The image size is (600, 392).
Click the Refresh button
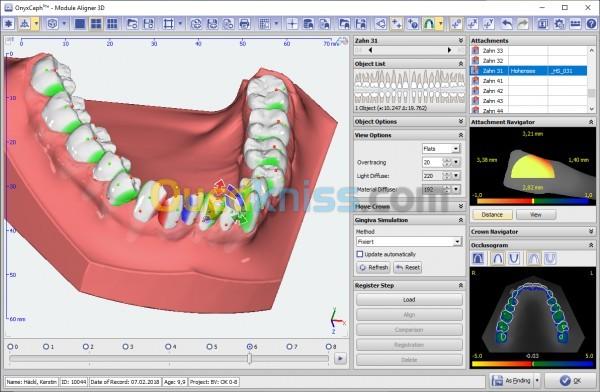[x=373, y=268]
